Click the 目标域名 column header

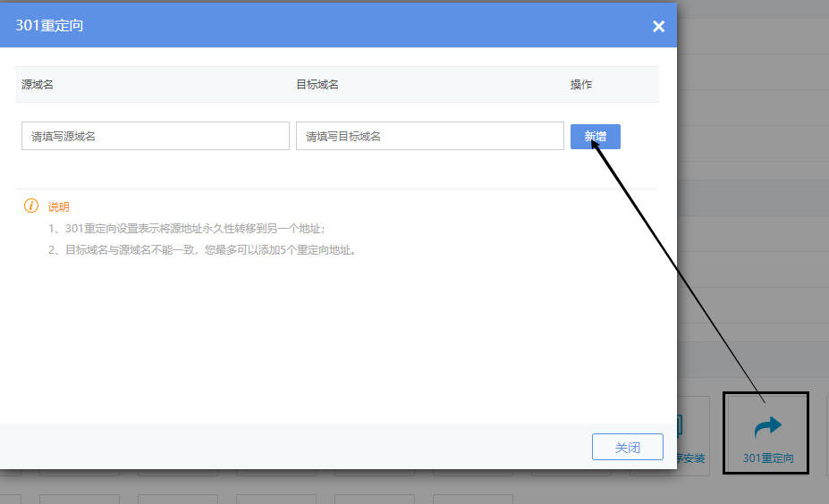(x=317, y=85)
